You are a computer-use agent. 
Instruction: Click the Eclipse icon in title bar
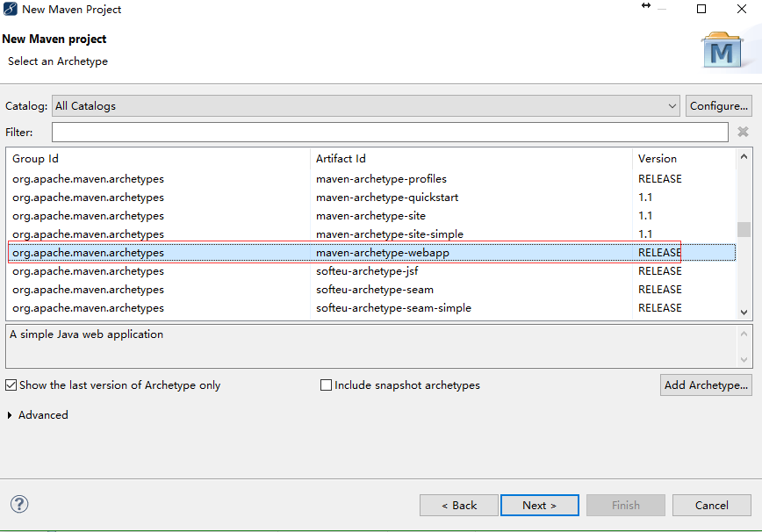coord(11,10)
